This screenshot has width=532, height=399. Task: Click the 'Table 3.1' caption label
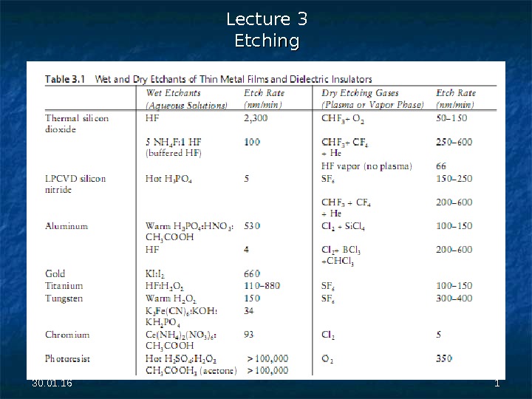pos(65,79)
